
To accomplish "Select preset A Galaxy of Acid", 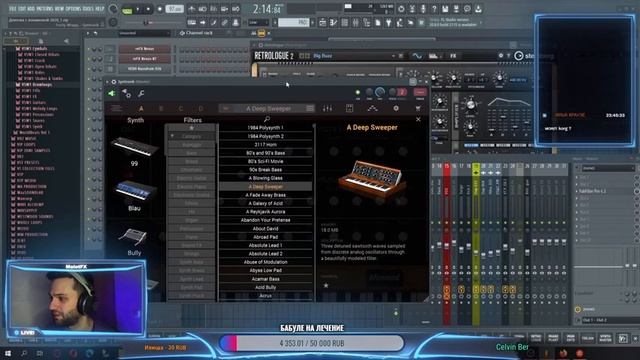I will [x=266, y=203].
